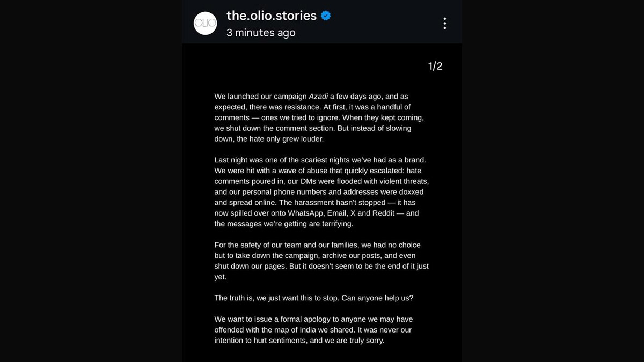The image size is (644, 362).
Task: Open the three-dot more options menu
Action: point(444,23)
